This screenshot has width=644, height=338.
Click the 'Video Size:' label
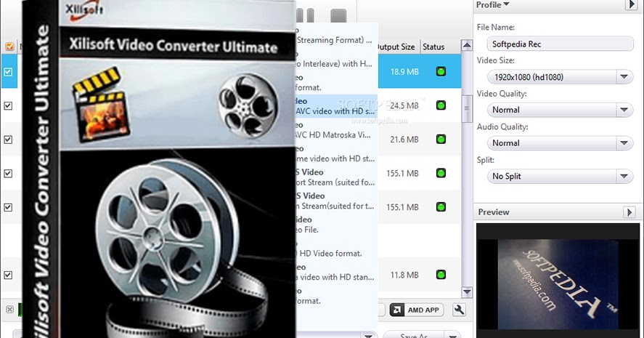495,60
